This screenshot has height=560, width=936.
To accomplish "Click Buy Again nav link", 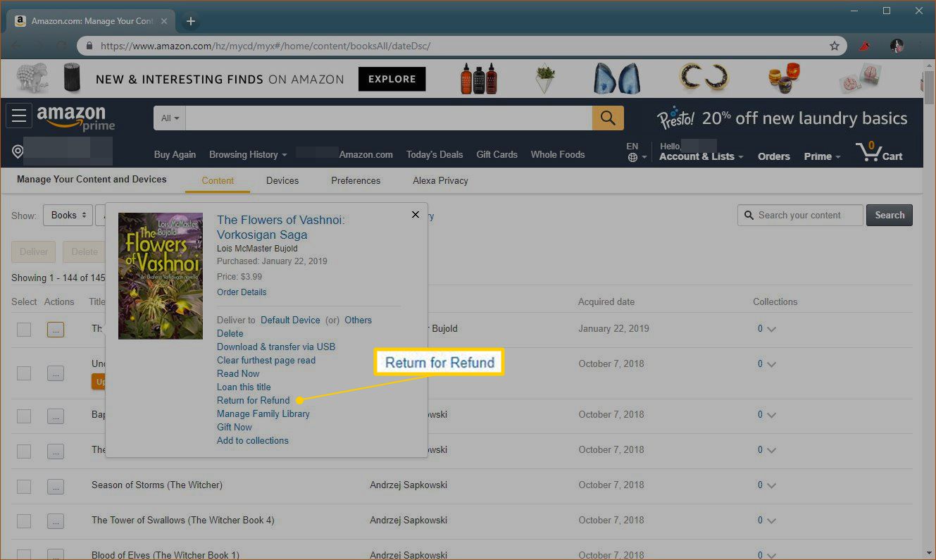I will coord(175,154).
